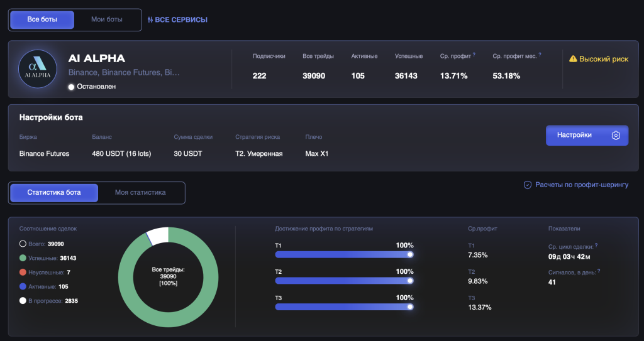This screenshot has height=341, width=644.
Task: Click the gear icon on Настройки button
Action: (x=616, y=136)
